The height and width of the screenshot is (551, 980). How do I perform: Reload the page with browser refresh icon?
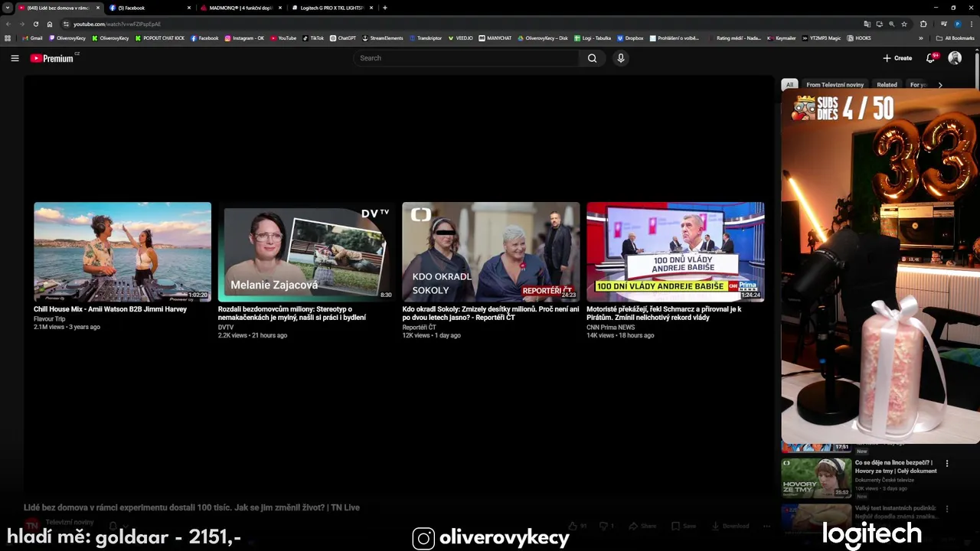pos(36,24)
